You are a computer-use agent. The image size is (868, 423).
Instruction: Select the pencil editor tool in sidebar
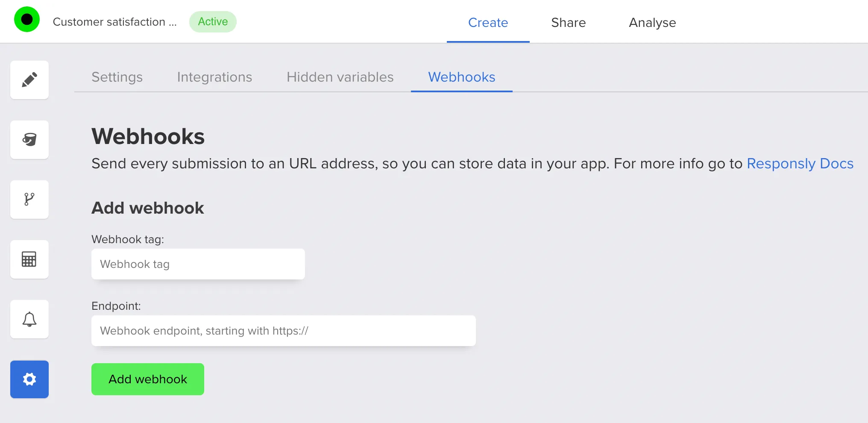[29, 80]
